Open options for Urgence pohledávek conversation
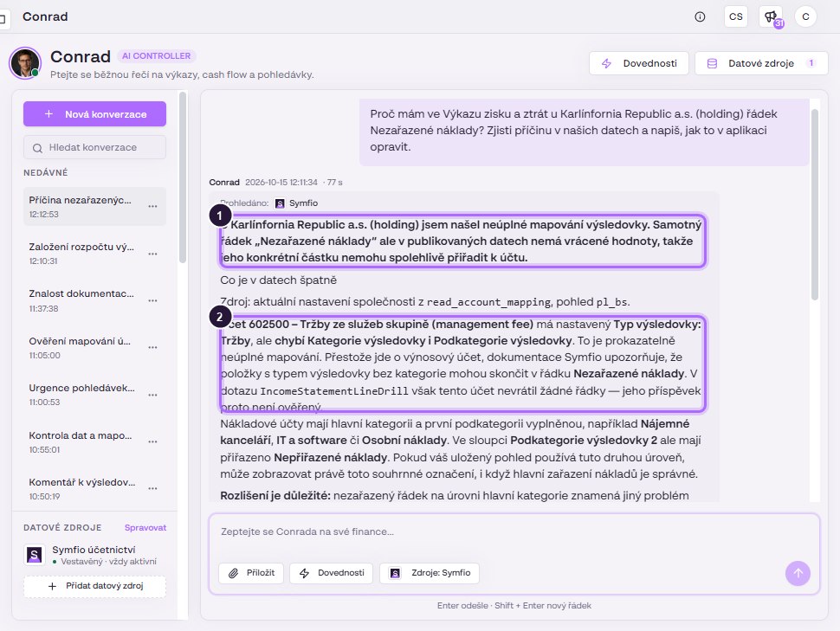This screenshot has width=840, height=631. (x=152, y=395)
